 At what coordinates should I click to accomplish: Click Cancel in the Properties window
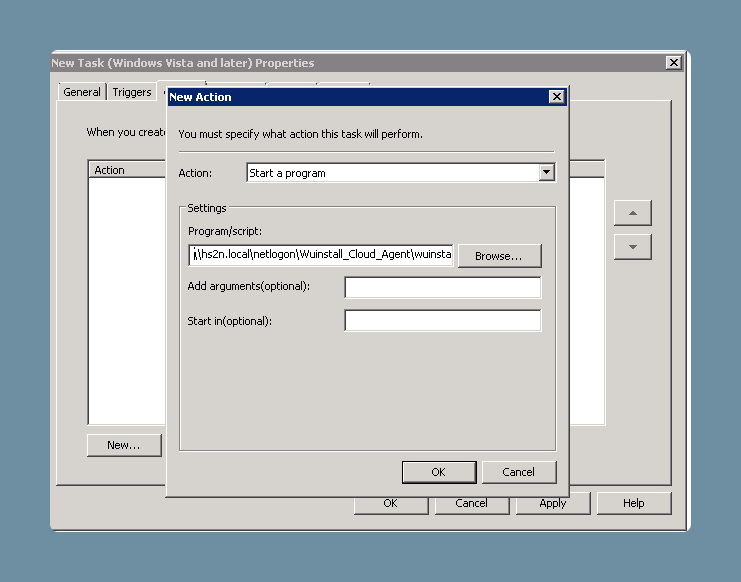472,504
